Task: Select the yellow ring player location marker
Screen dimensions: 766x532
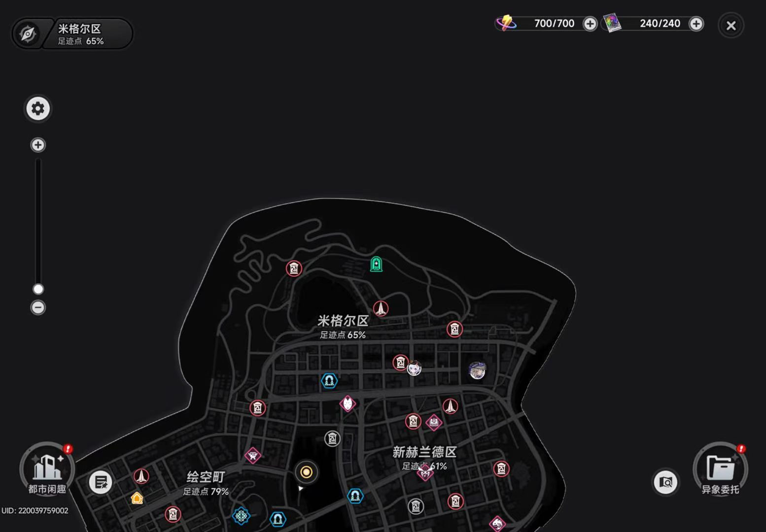Action: coord(306,472)
